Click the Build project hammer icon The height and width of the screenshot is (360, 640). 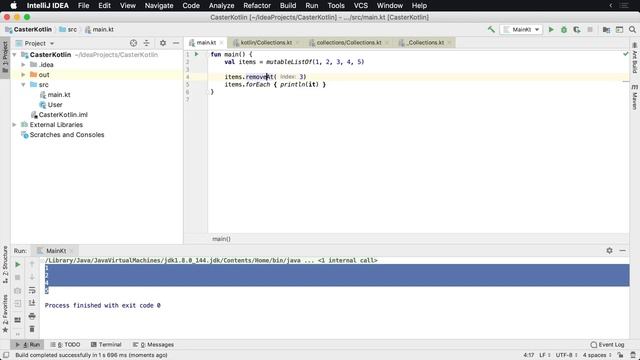pyautogui.click(x=491, y=29)
